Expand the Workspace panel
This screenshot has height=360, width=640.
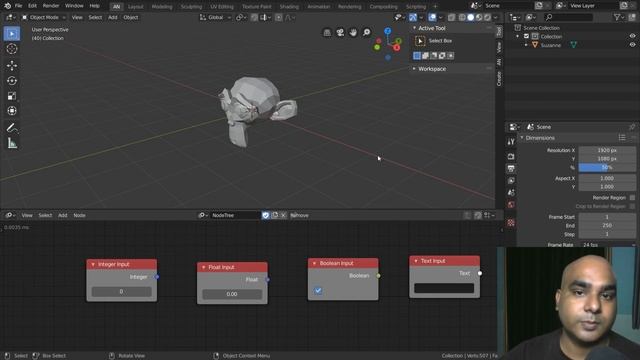click(414, 69)
